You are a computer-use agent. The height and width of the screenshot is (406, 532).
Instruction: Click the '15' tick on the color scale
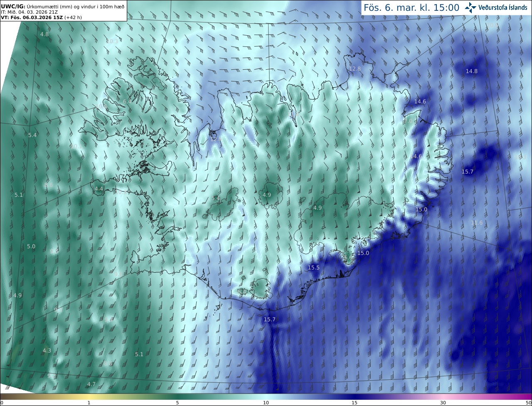click(x=355, y=403)
